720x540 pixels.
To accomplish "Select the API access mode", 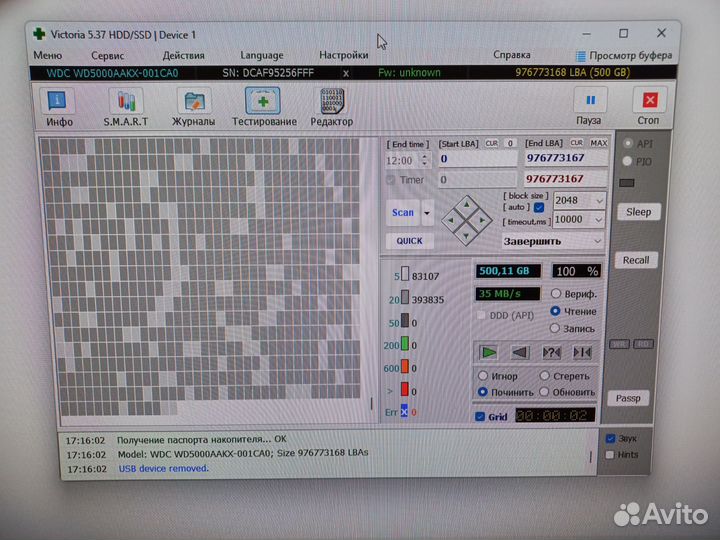I will (x=628, y=144).
